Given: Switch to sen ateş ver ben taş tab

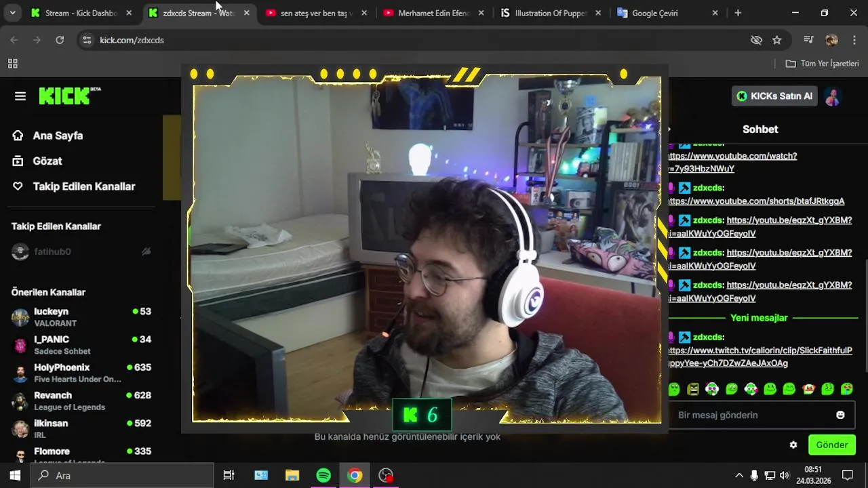Looking at the screenshot, I should [x=317, y=13].
